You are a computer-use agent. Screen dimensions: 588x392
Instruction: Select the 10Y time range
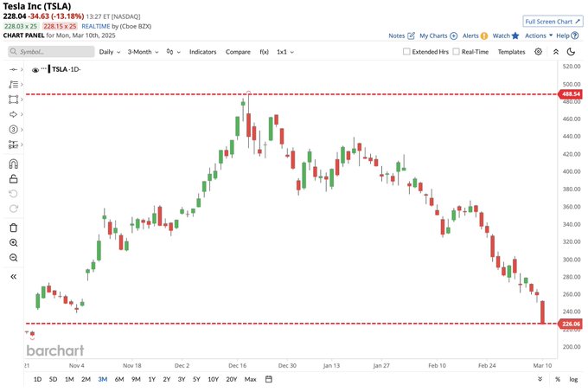pos(213,379)
